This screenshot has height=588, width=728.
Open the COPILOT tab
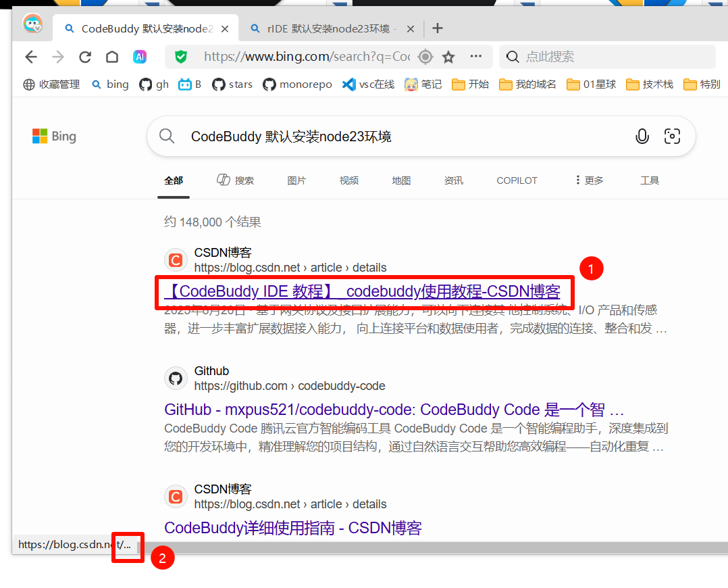tap(517, 180)
